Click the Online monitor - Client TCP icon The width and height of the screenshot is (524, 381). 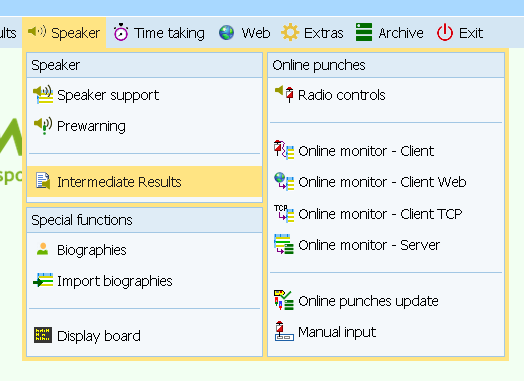click(x=284, y=214)
